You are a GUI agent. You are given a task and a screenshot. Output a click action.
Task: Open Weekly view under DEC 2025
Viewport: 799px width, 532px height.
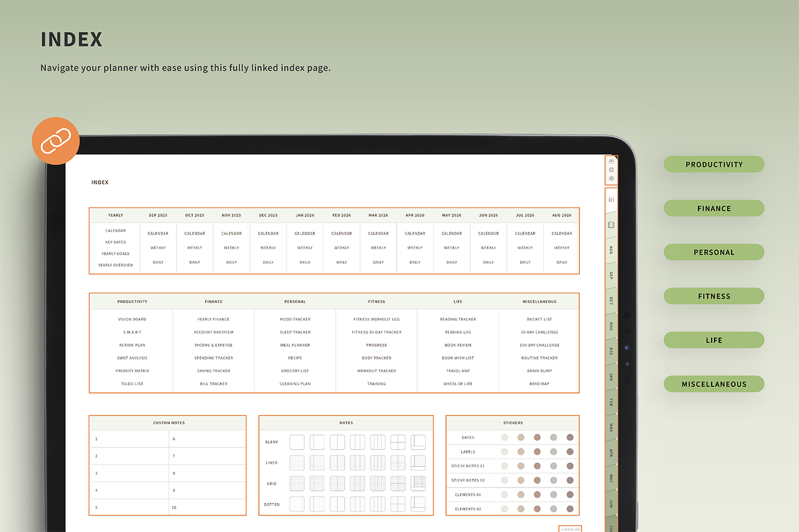point(268,248)
